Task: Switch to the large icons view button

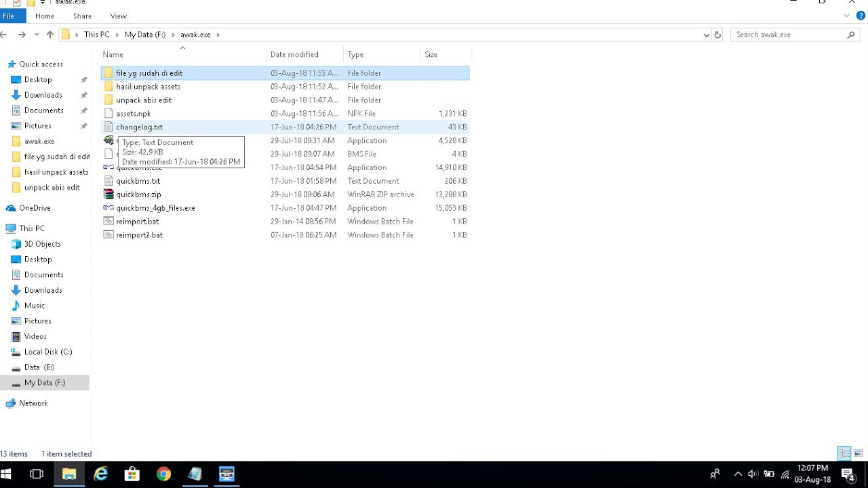Action: 858,453
